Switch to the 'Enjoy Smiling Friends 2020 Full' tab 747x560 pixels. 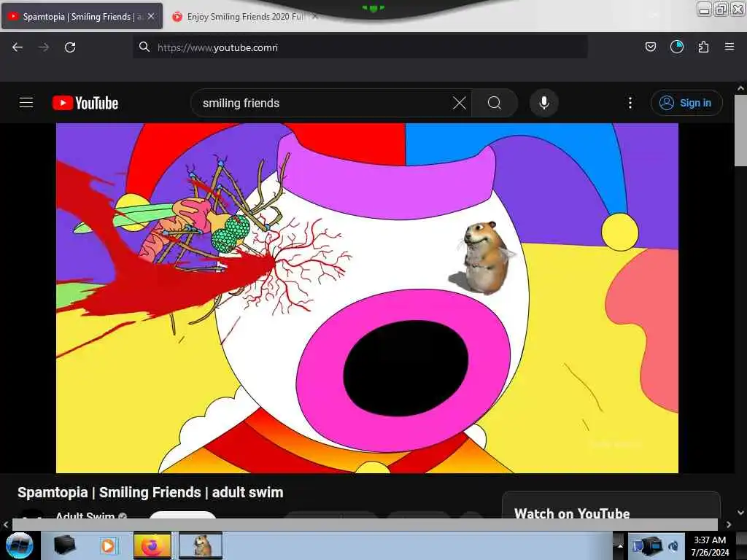tap(245, 17)
